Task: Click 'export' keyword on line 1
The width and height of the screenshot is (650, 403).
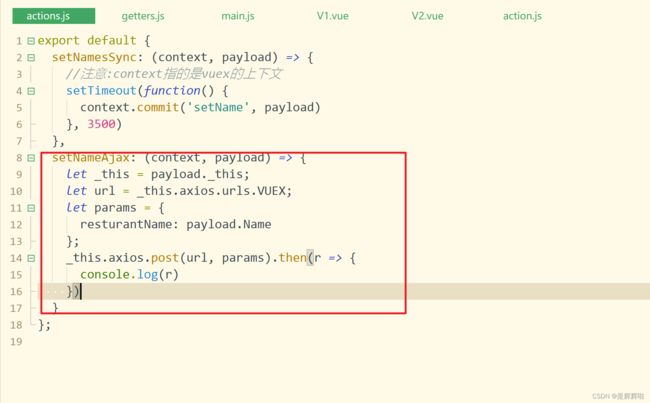Action: coord(58,41)
